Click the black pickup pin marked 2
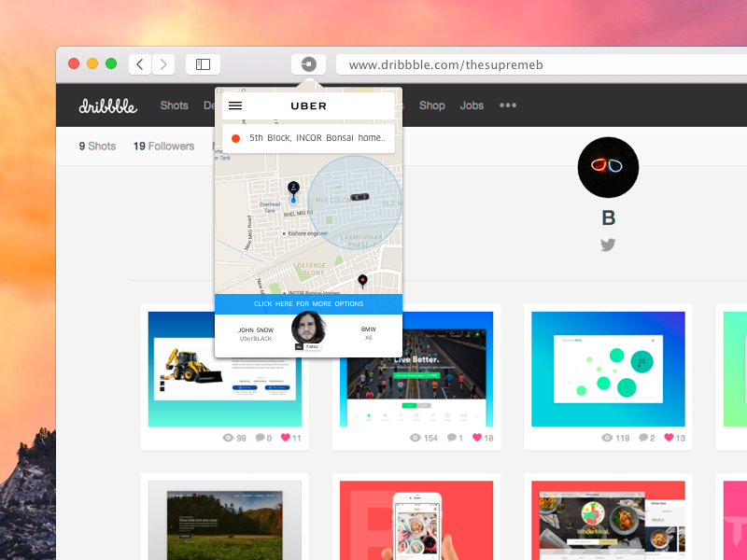Image resolution: width=747 pixels, height=560 pixels. point(293,189)
